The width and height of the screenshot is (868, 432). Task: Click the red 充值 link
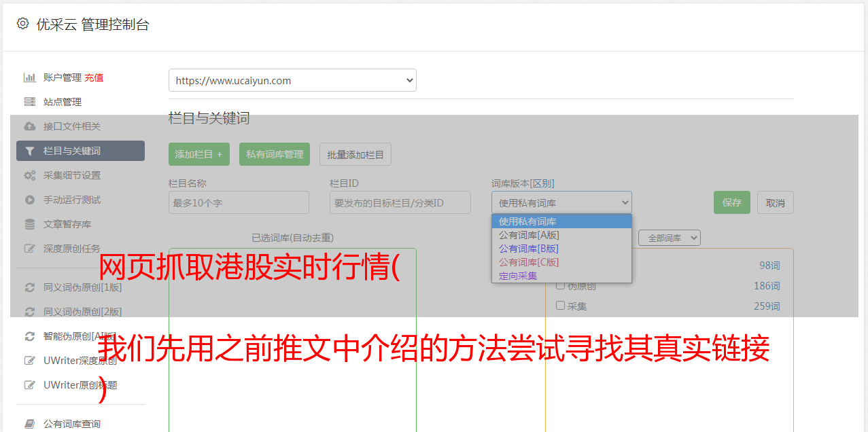[94, 77]
